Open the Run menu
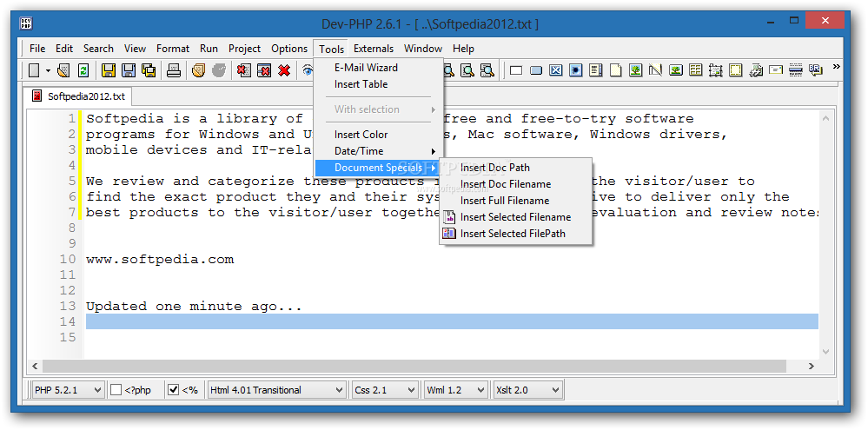Image resolution: width=868 pixels, height=430 pixels. coord(209,49)
